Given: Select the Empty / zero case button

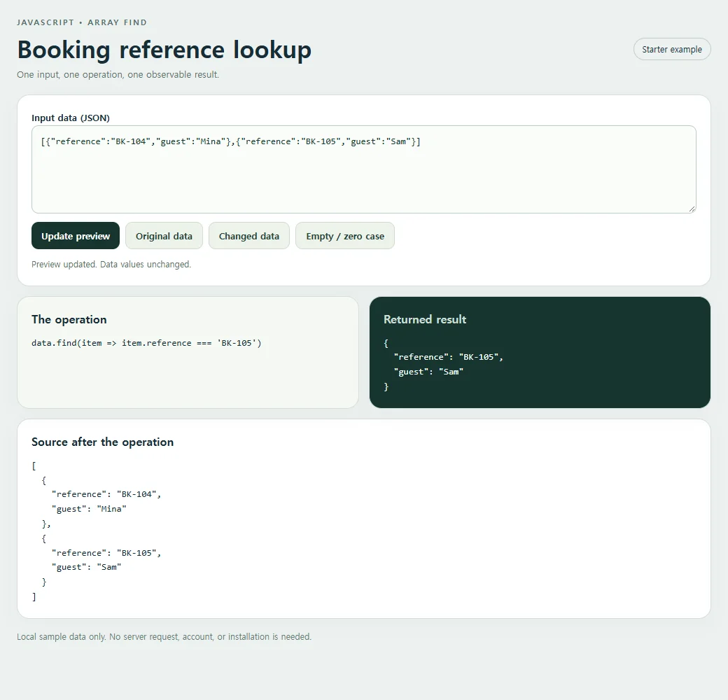Looking at the screenshot, I should pos(345,236).
